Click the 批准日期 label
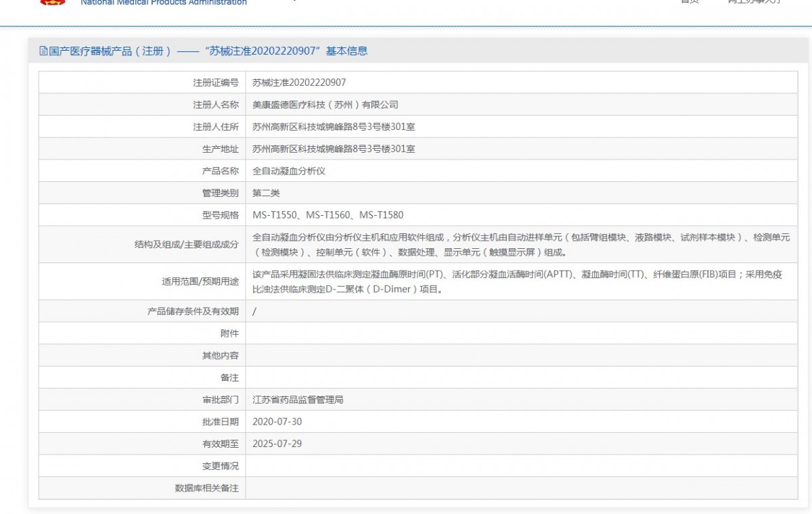The image size is (812, 514). (221, 421)
